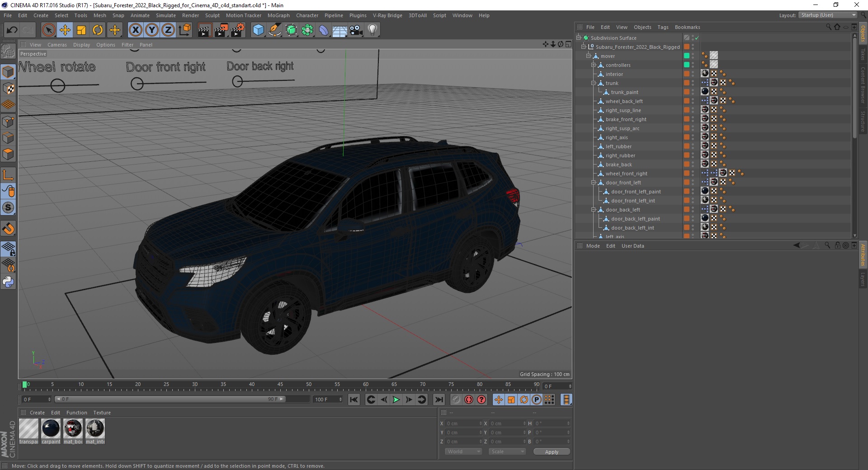Viewport: 868px width, 470px height.
Task: Click the coordinate system icon
Action: tap(184, 30)
